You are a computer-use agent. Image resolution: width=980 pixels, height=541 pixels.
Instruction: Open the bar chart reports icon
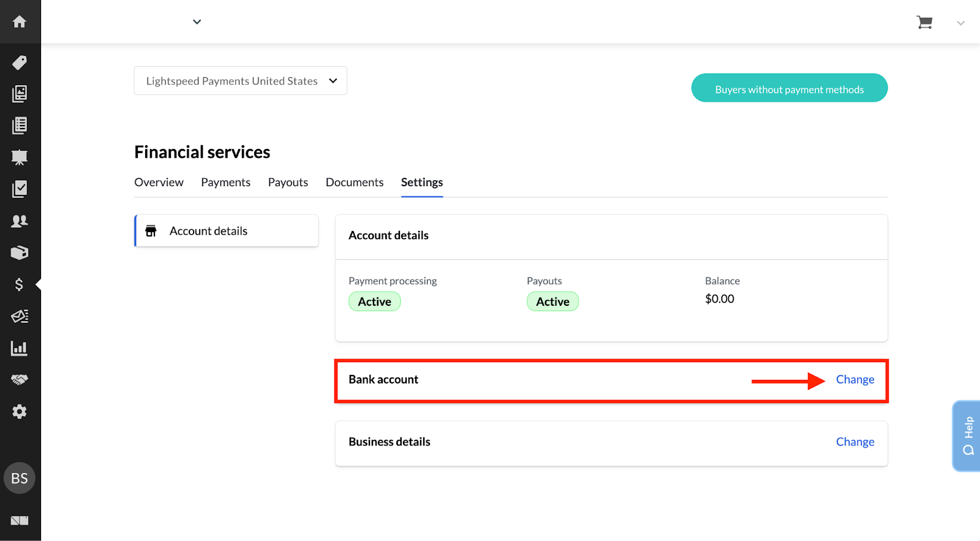pos(20,348)
